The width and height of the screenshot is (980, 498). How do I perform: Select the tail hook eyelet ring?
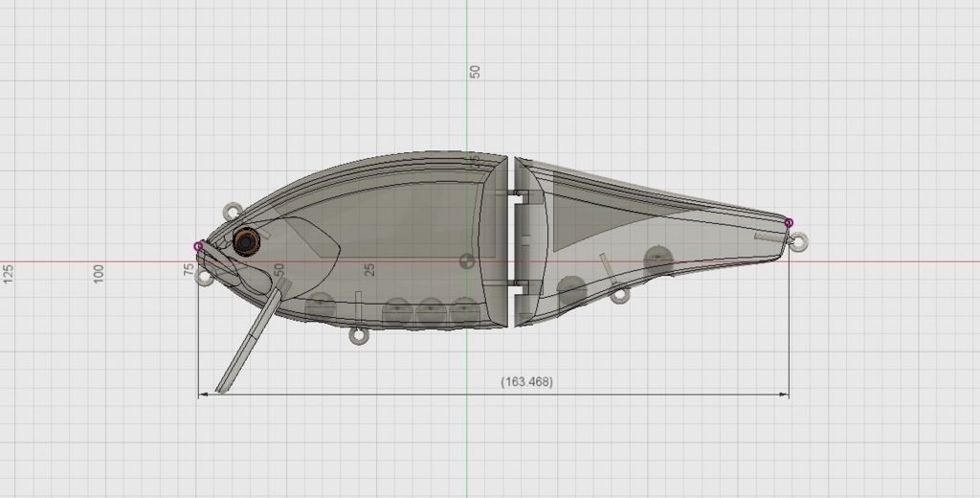point(798,241)
